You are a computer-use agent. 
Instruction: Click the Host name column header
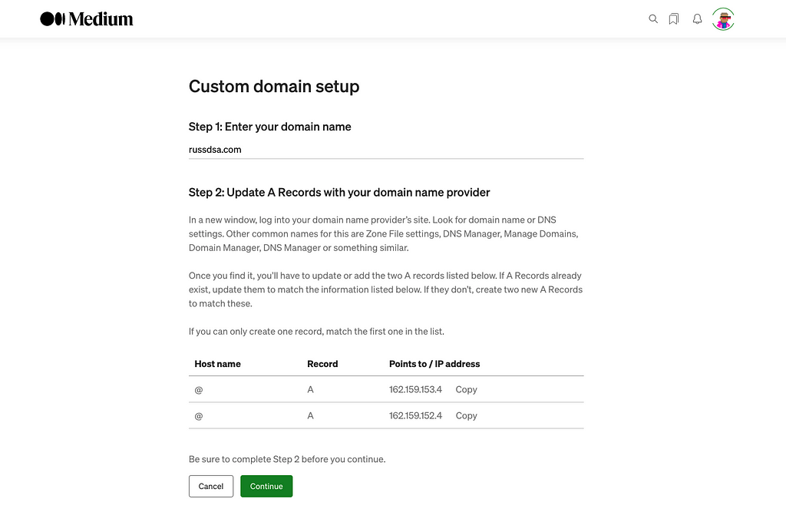point(217,364)
